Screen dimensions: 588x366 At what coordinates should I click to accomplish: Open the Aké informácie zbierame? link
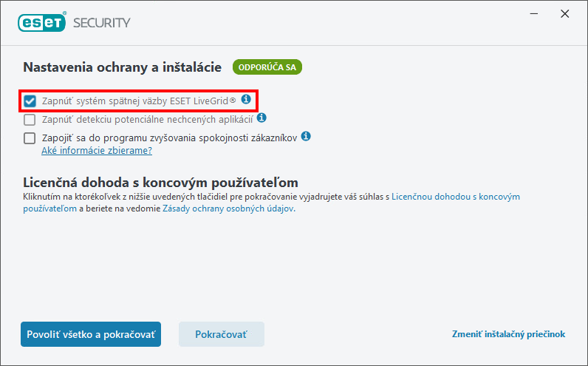point(97,151)
